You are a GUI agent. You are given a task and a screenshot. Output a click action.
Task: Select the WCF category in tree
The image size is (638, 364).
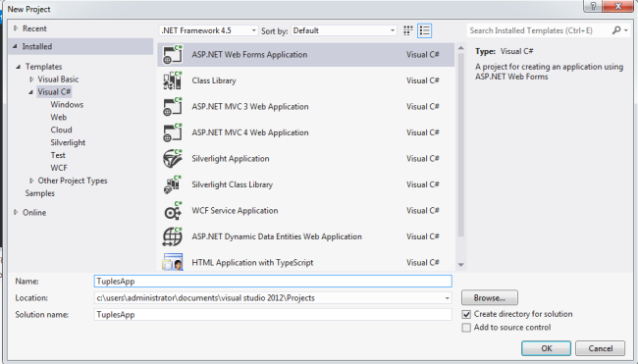[x=59, y=168]
